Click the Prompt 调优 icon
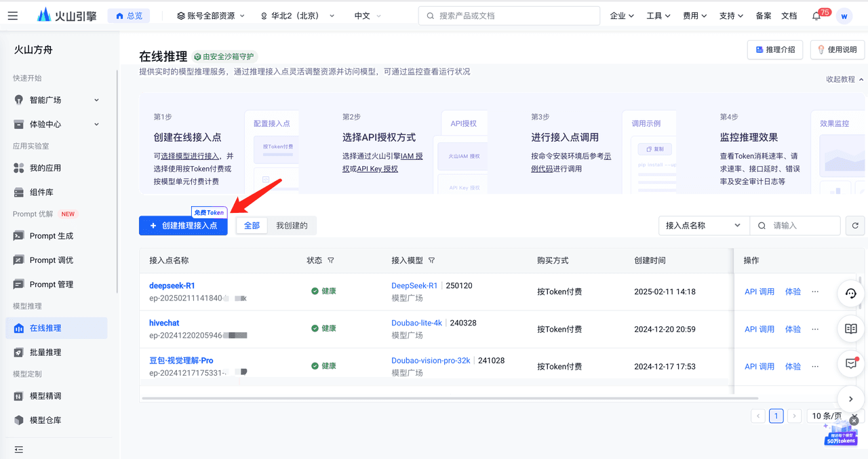Screen dimensions: 868x459 point(19,260)
